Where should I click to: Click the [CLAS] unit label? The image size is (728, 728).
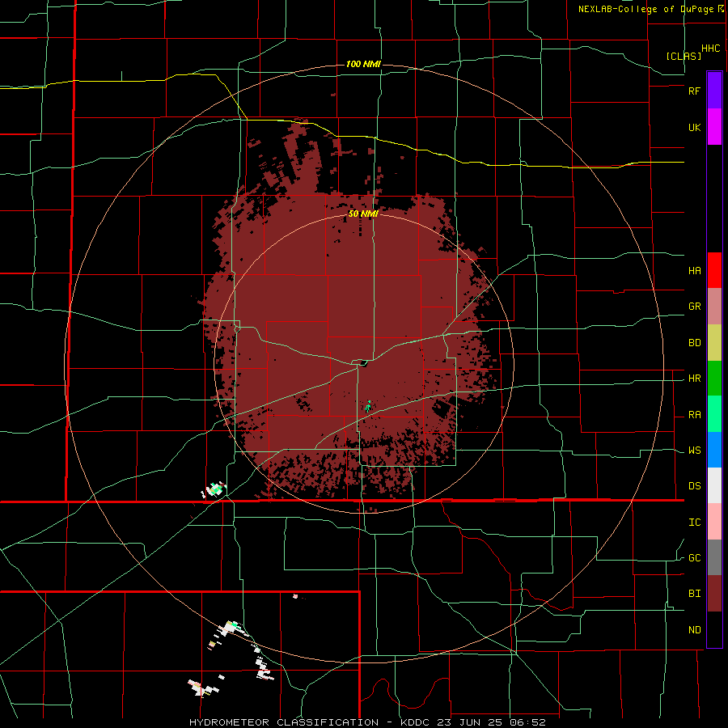pos(684,56)
